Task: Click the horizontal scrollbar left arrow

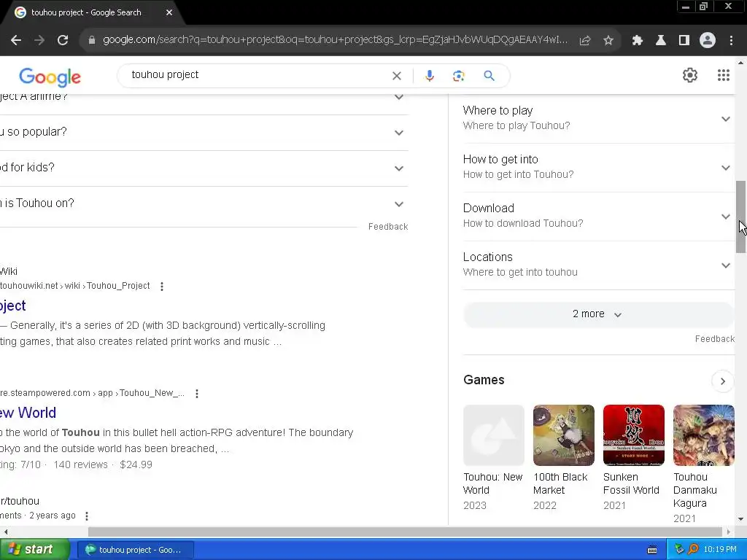Action: pyautogui.click(x=5, y=532)
